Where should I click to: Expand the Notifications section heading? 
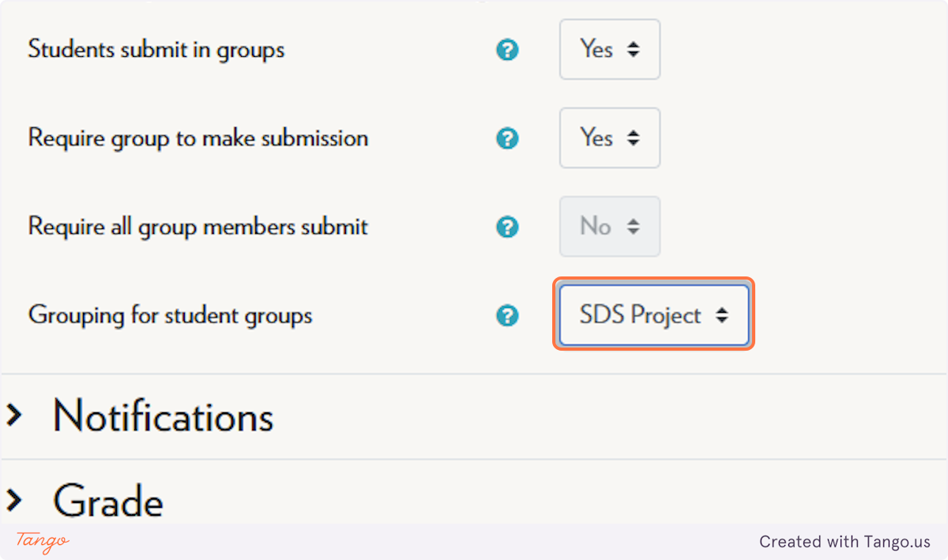(x=164, y=416)
